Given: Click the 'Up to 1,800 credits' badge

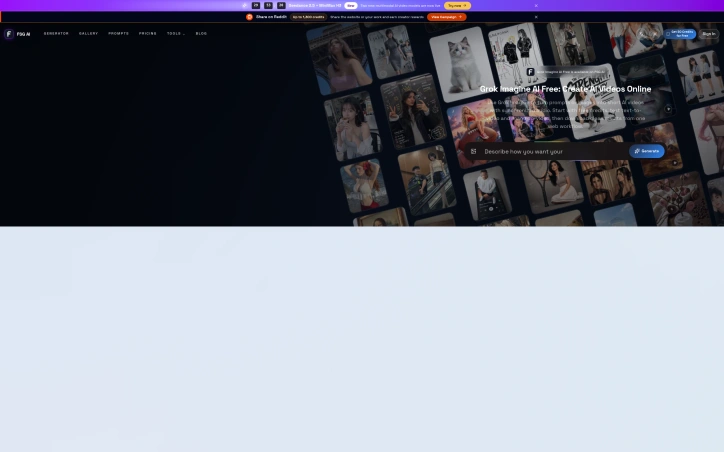Looking at the screenshot, I should coord(308,17).
